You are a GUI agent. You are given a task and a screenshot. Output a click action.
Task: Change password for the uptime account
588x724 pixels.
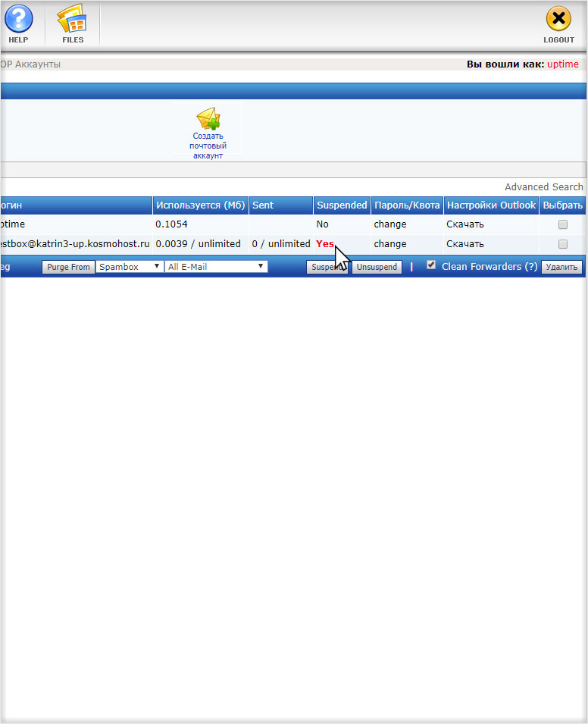pos(390,224)
